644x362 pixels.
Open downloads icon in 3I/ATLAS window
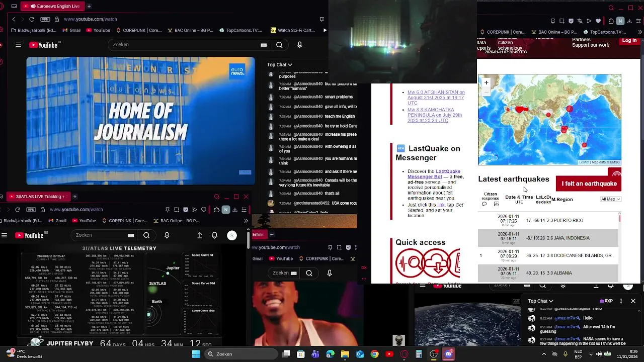point(235,210)
